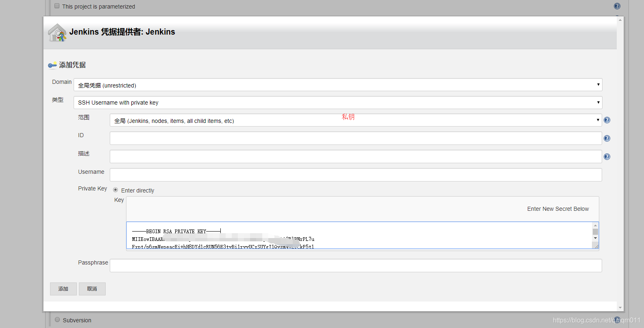The image size is (644, 328).
Task: Focus the Passphrase input field
Action: click(356, 266)
